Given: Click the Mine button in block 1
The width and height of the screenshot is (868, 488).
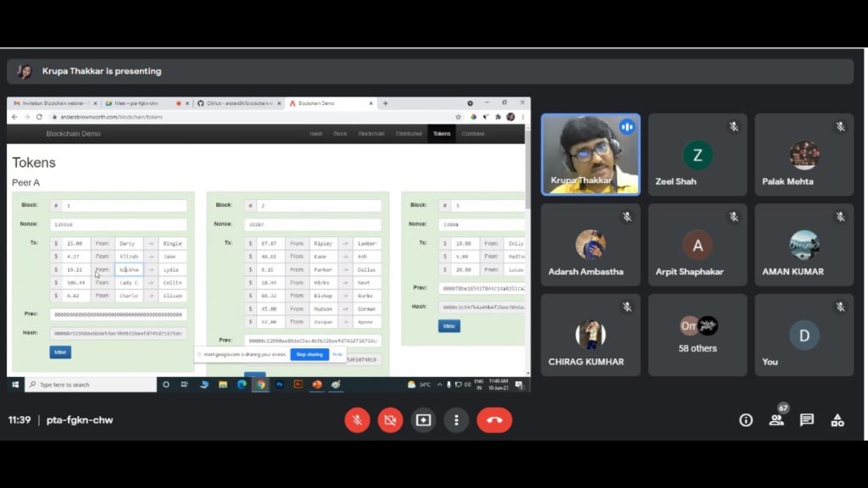Looking at the screenshot, I should click(60, 352).
